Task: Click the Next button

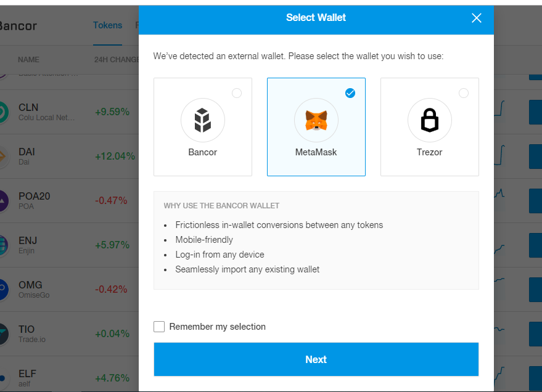Action: pyautogui.click(x=316, y=359)
